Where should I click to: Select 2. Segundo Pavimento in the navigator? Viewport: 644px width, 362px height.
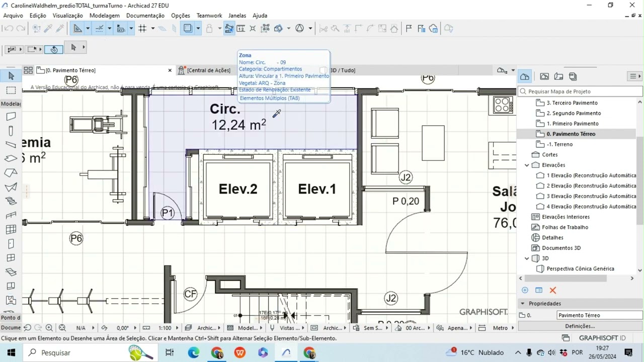[574, 113]
